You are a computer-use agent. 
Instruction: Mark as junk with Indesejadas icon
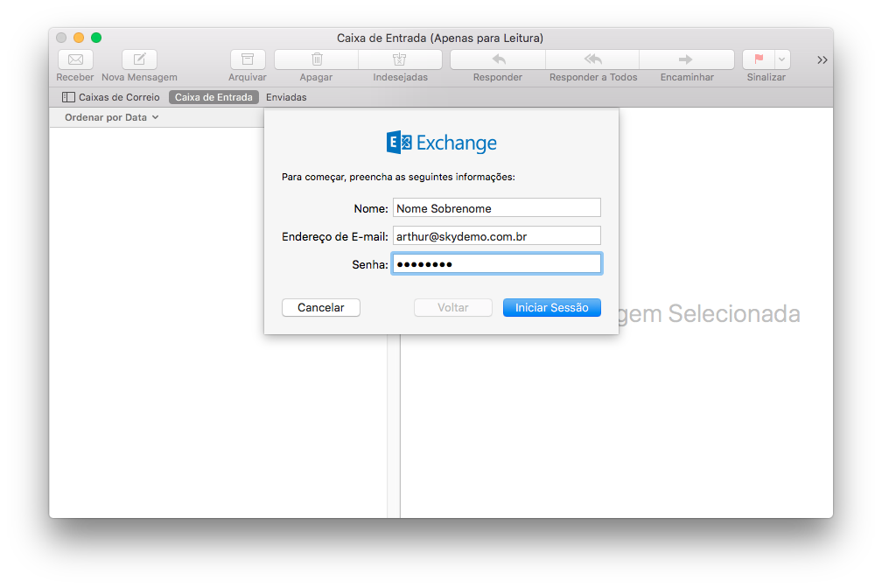[x=400, y=59]
